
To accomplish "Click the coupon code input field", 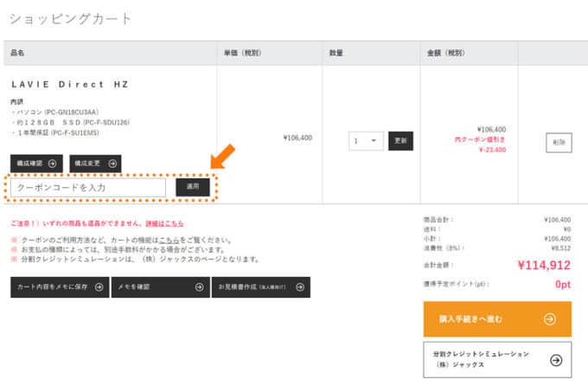I will pos(87,187).
